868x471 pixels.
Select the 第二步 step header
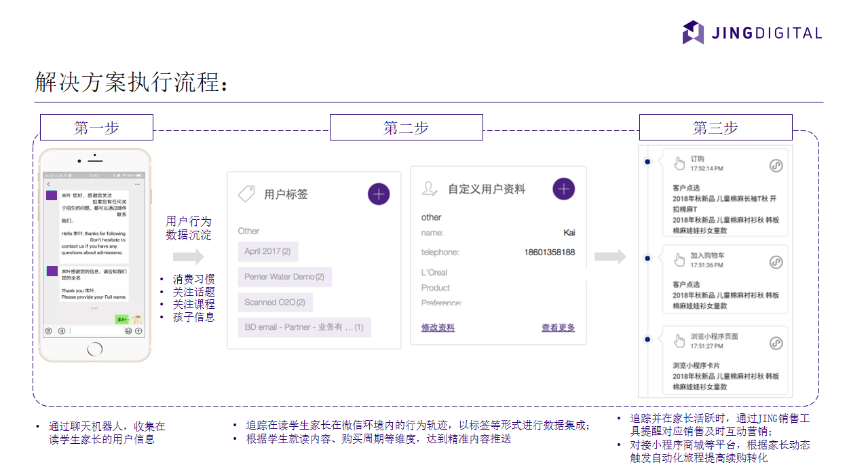click(x=406, y=127)
